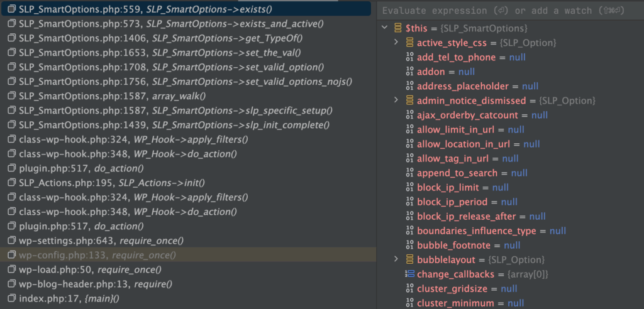Click frame icon beside exists_and_active() entry
Viewport: 644px width, 309px height.
point(11,24)
